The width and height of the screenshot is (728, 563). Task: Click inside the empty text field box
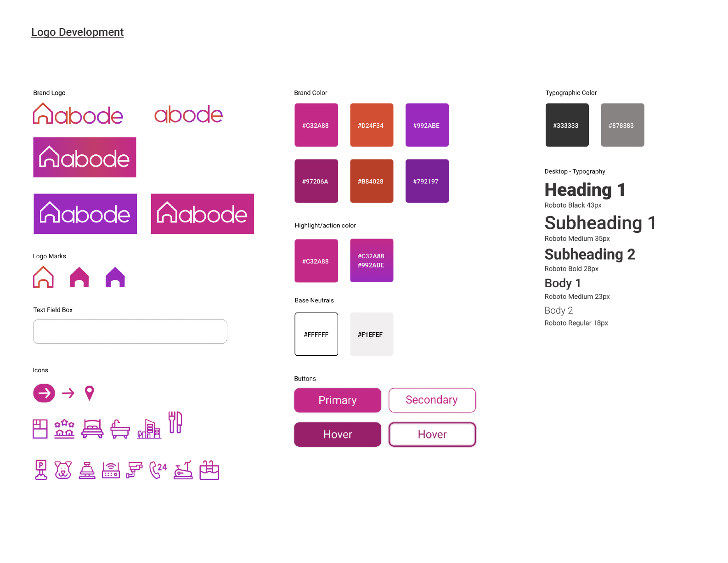click(x=130, y=332)
